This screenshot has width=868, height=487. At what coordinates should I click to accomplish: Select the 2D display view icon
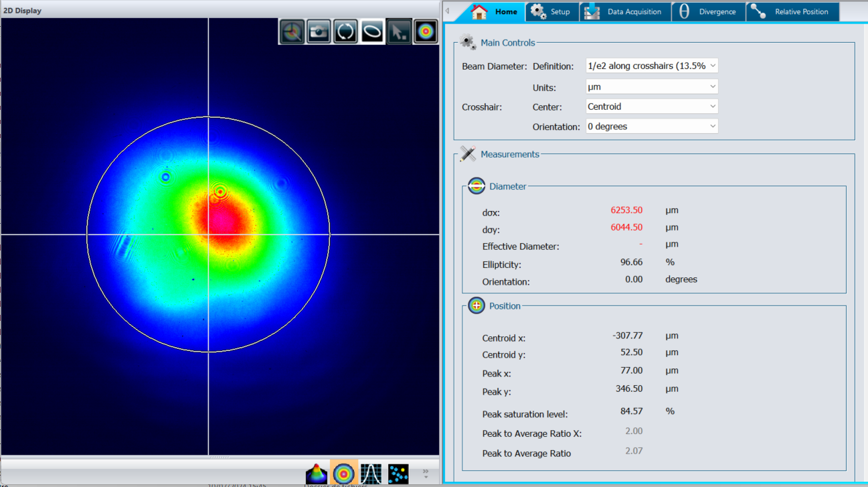coord(344,473)
